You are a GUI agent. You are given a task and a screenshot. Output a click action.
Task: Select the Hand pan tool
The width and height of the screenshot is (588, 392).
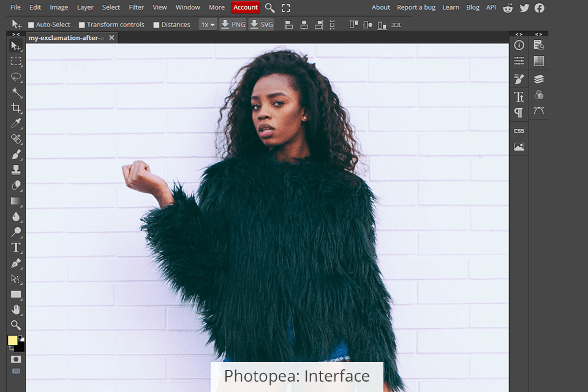pos(17,309)
